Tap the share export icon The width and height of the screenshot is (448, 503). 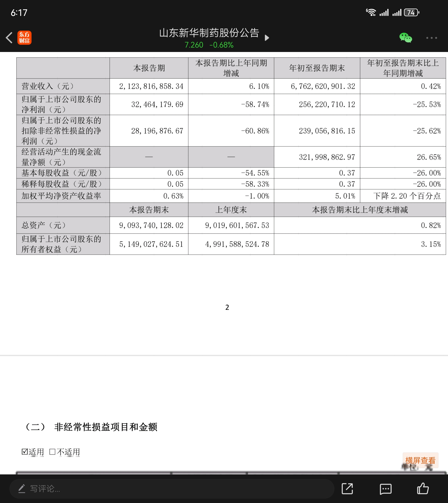coord(347,488)
